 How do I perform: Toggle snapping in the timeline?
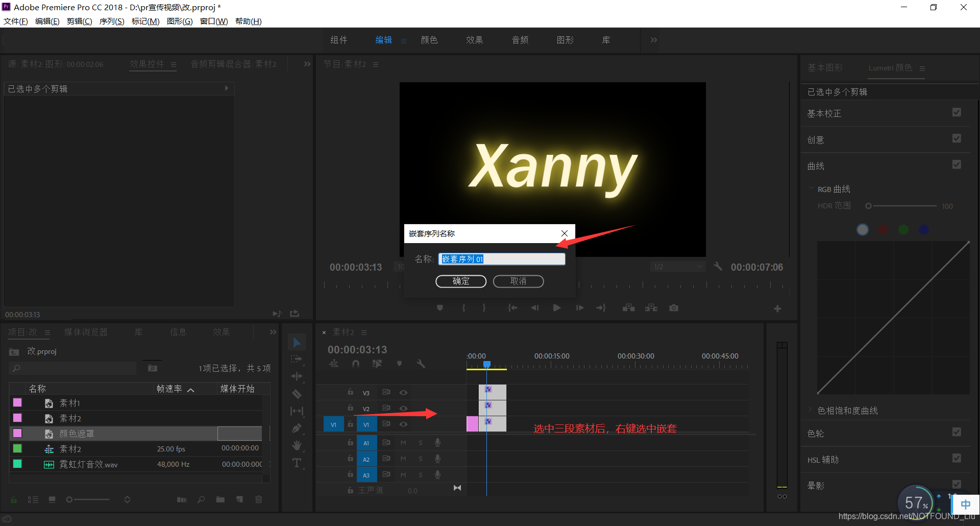tap(356, 364)
